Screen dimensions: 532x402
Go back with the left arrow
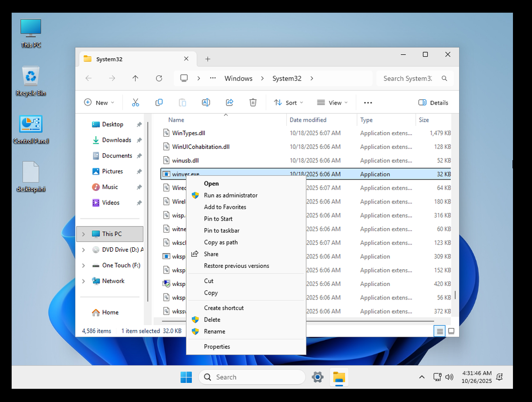89,78
